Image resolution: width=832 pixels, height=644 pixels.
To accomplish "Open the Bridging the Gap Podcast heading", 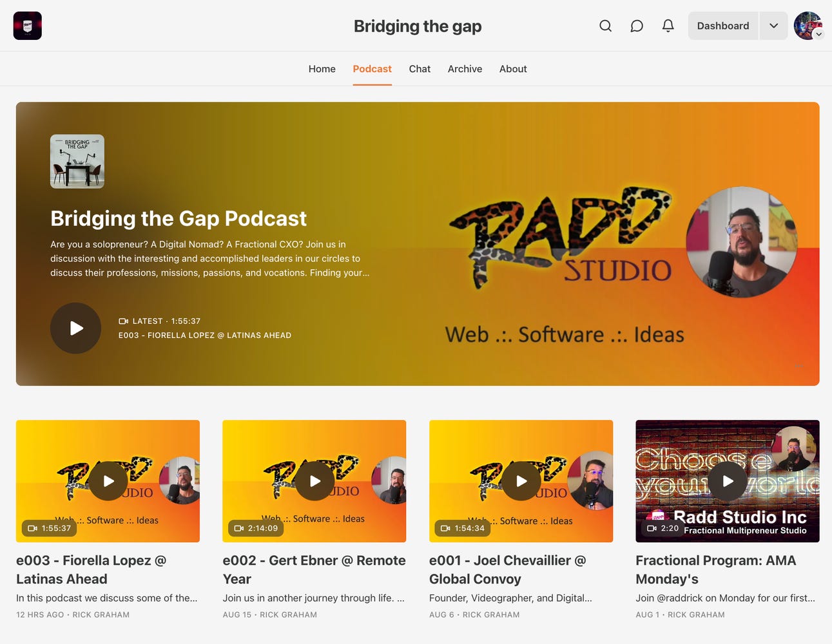I will pyautogui.click(x=179, y=218).
